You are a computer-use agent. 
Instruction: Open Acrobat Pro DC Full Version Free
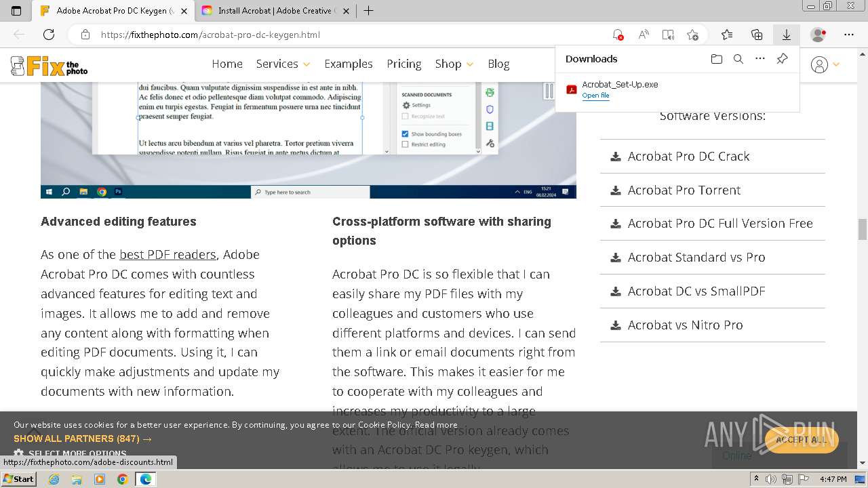click(x=720, y=223)
